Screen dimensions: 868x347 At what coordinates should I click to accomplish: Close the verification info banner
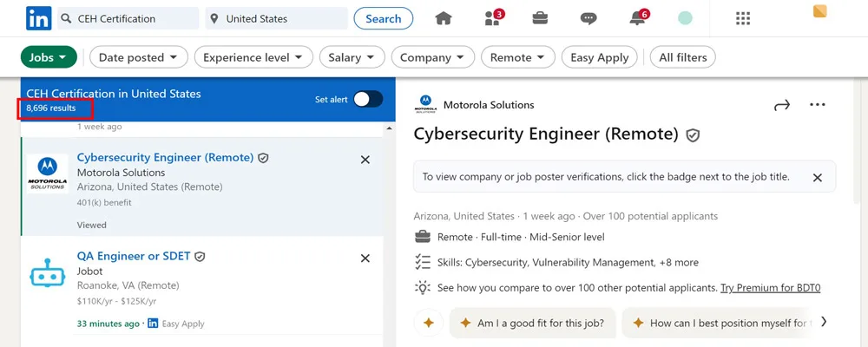click(x=817, y=178)
